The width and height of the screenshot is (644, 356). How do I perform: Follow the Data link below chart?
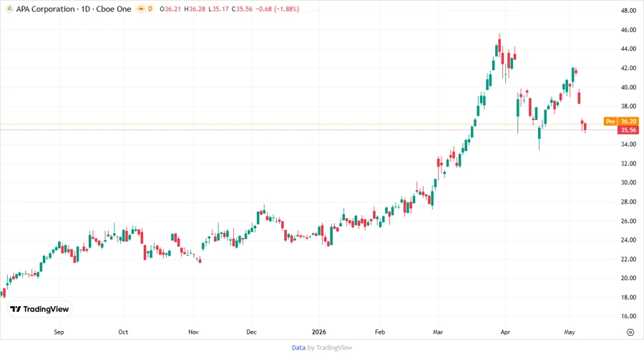[x=298, y=347]
